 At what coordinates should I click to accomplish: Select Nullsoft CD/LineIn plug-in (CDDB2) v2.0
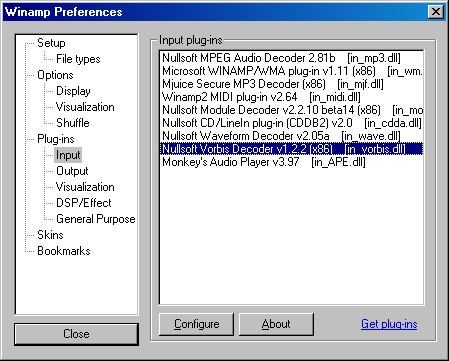(291, 123)
